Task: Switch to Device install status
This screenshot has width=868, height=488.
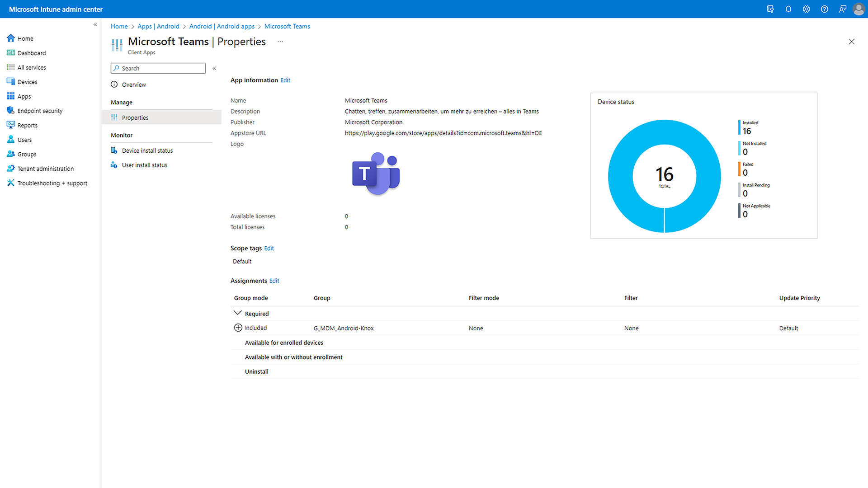Action: (x=147, y=150)
